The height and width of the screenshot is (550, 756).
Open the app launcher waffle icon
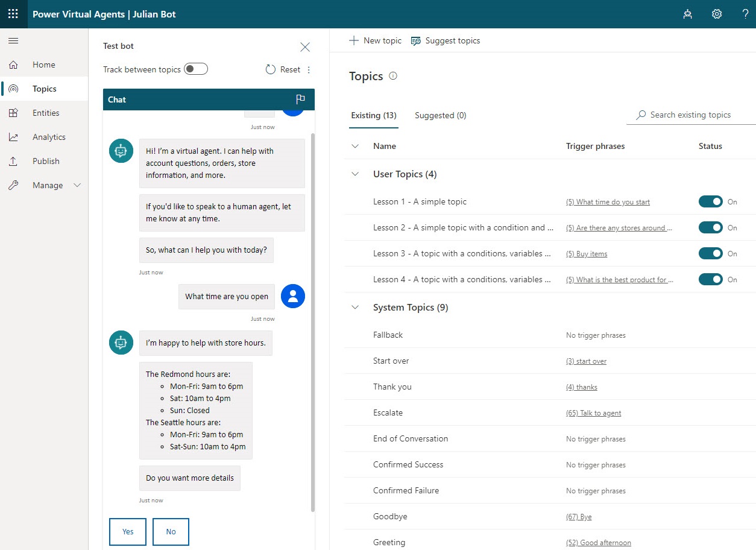point(13,14)
